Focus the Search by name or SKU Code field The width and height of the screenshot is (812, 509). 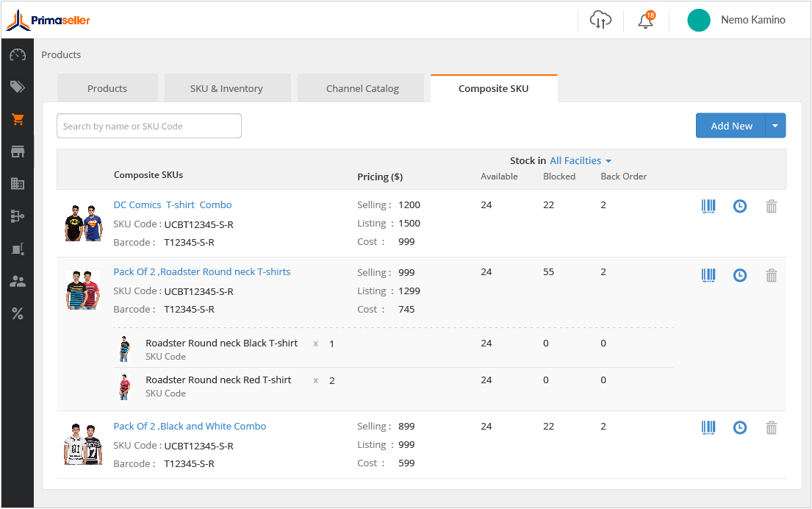coord(149,126)
